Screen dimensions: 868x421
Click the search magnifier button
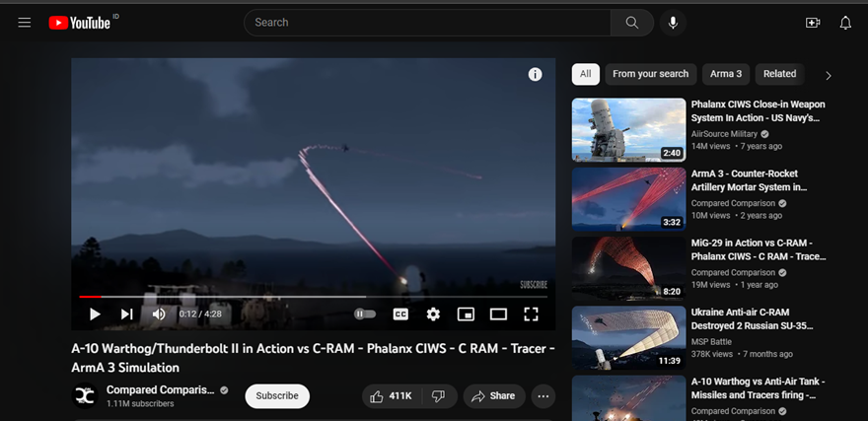pos(632,23)
